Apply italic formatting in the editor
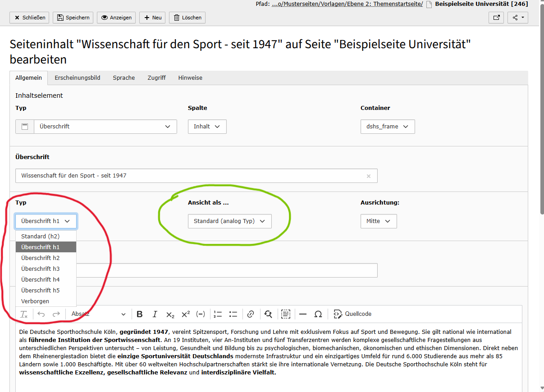Screen dimensions: 544x392 click(155, 314)
